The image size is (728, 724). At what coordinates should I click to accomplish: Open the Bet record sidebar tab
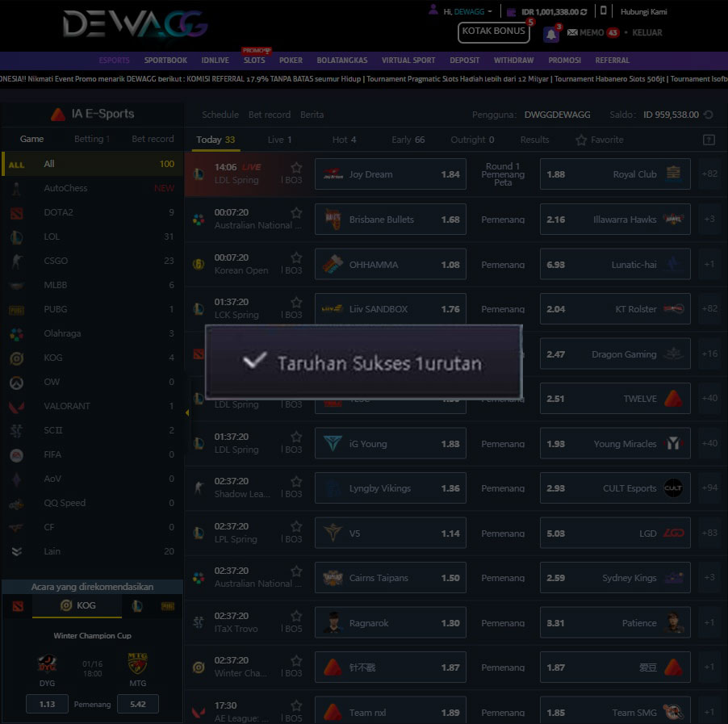coord(153,139)
